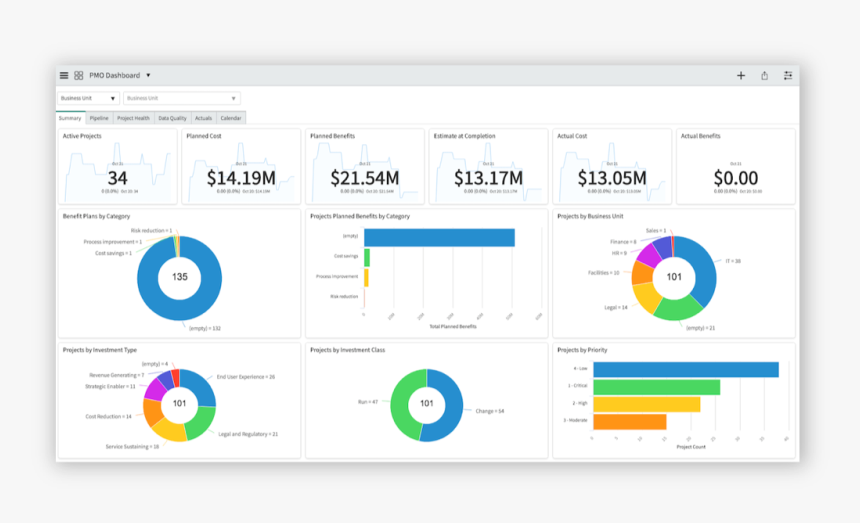Open the Business Unit filter value dropdown

pyautogui.click(x=182, y=98)
